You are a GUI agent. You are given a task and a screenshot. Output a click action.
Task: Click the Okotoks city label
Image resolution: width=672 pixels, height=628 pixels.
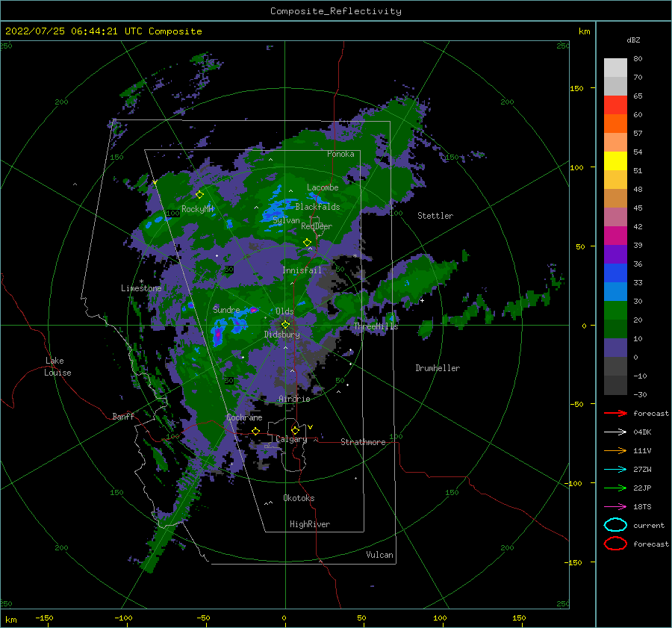[299, 498]
